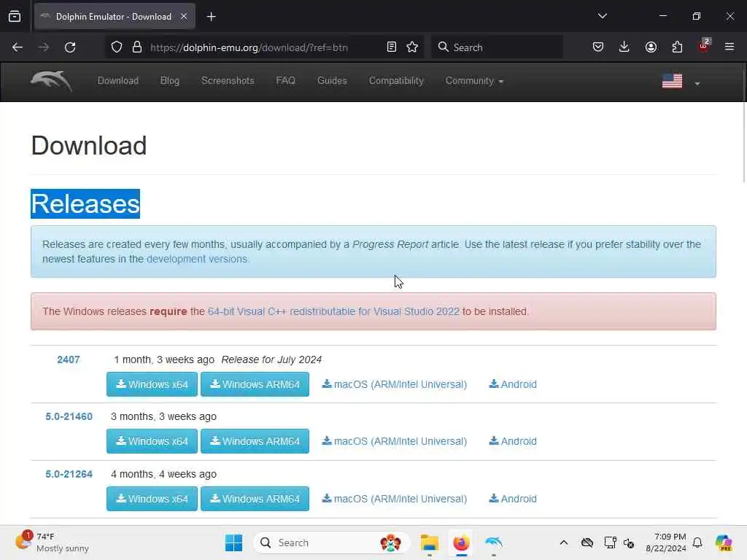Image resolution: width=747 pixels, height=560 pixels.
Task: Click the Firefox icon in the taskbar
Action: point(461,542)
